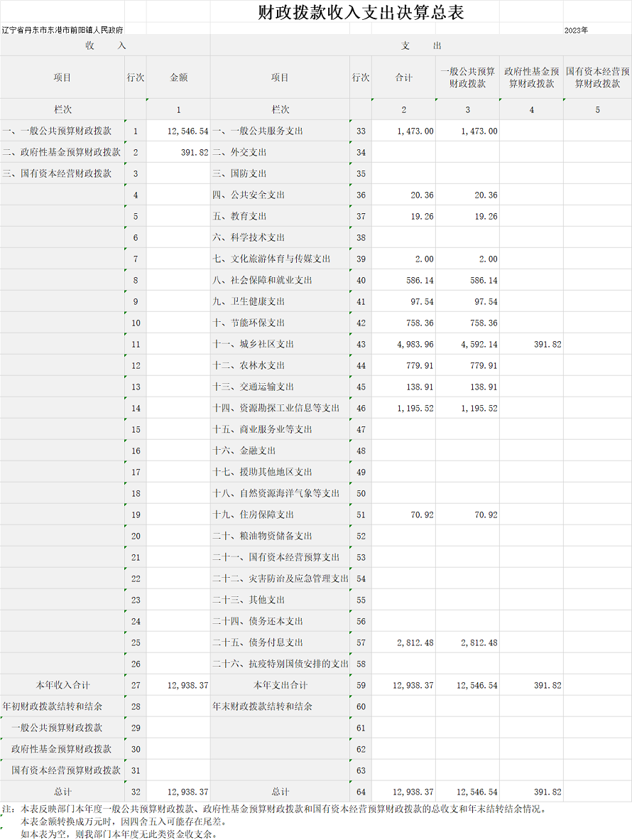Select the 三、国防支出 cell
The height and width of the screenshot is (840, 632).
(x=280, y=173)
